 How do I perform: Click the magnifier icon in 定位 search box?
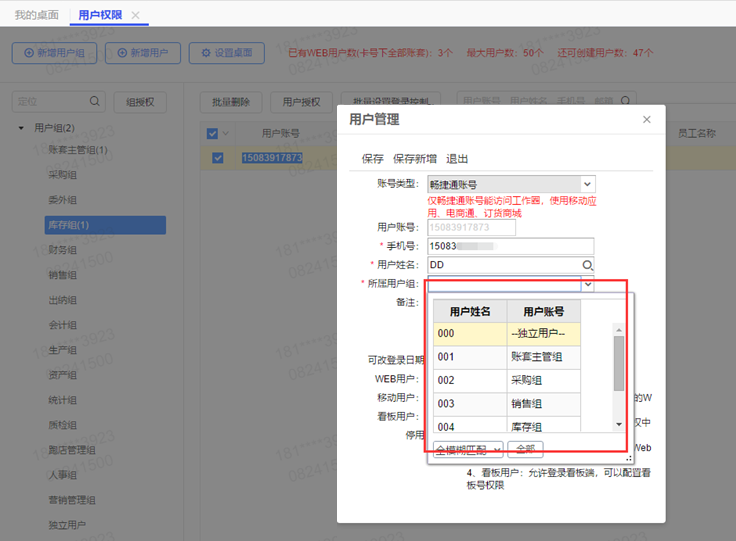(95, 101)
